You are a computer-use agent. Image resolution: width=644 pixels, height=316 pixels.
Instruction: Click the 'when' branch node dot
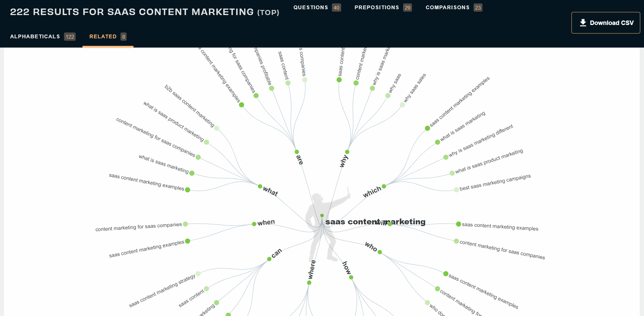tap(254, 224)
